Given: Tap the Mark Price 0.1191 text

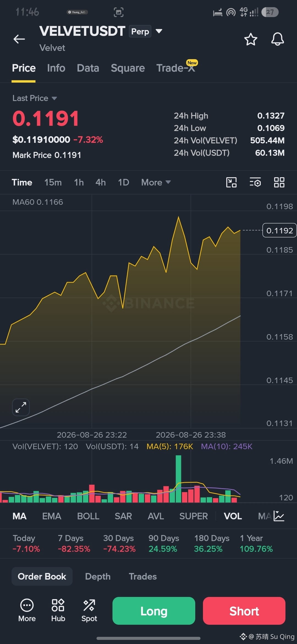Looking at the screenshot, I should (47, 155).
